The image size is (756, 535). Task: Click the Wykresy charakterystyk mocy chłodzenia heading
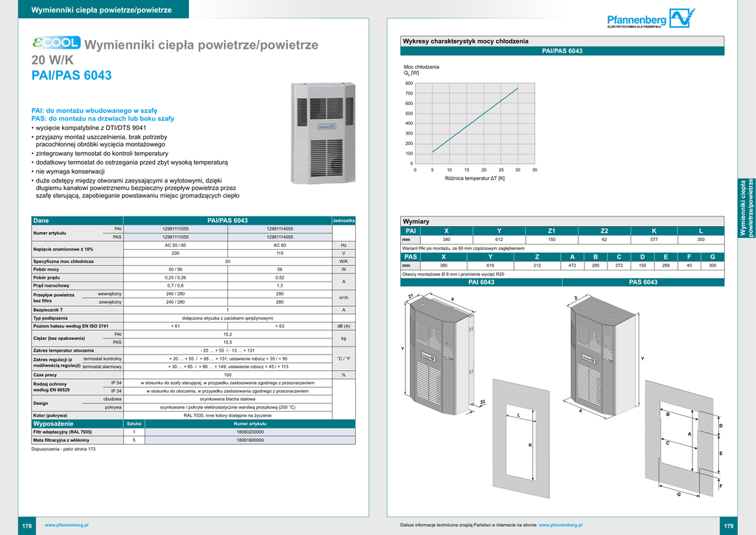point(465,41)
